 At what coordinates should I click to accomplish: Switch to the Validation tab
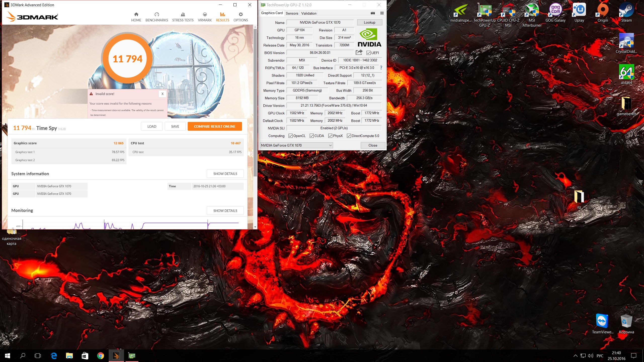(x=309, y=13)
